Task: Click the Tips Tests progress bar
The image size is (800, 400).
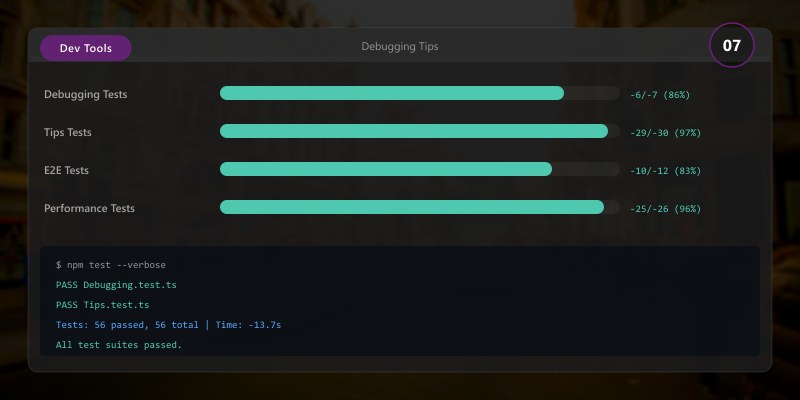Action: tap(419, 131)
